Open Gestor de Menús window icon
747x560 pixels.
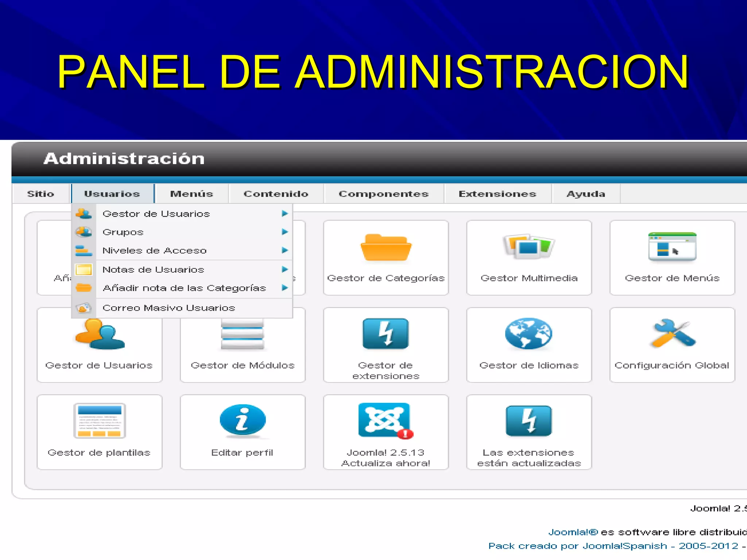coord(672,247)
